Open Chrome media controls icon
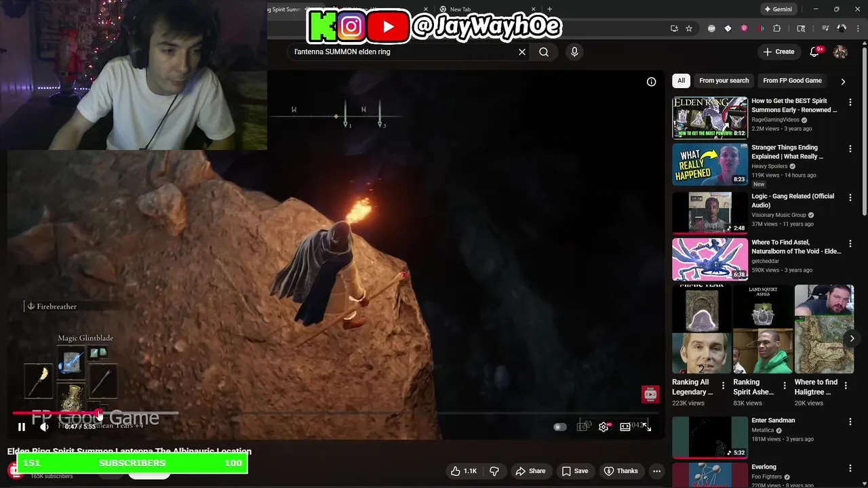This screenshot has height=488, width=868. [825, 28]
